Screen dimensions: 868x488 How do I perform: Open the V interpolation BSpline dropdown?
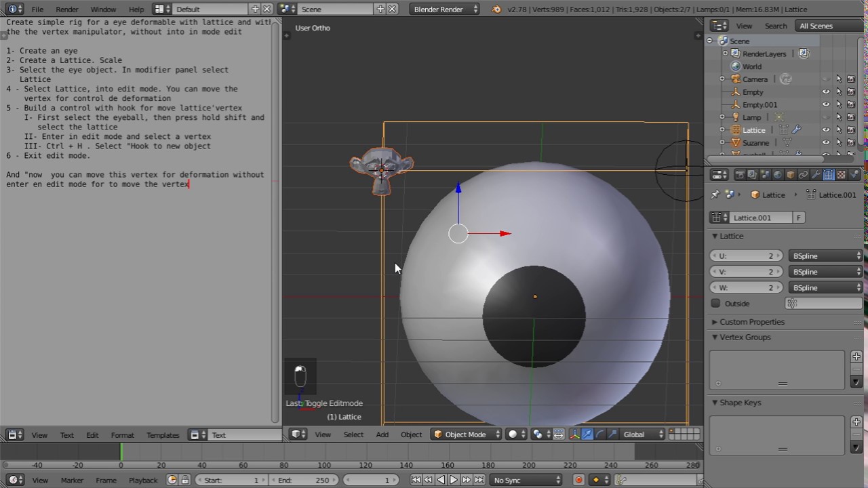tap(825, 272)
